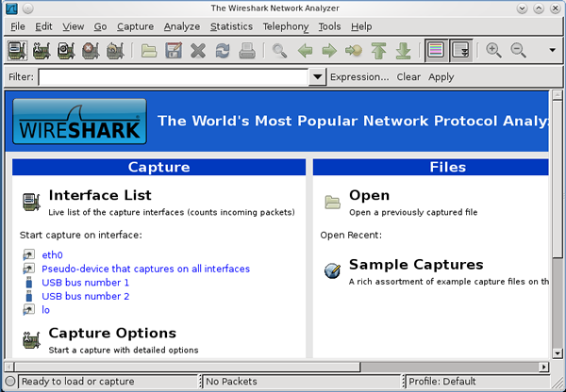Image resolution: width=566 pixels, height=392 pixels.
Task: Open a capture file folder toolbar icon
Action: [x=149, y=51]
